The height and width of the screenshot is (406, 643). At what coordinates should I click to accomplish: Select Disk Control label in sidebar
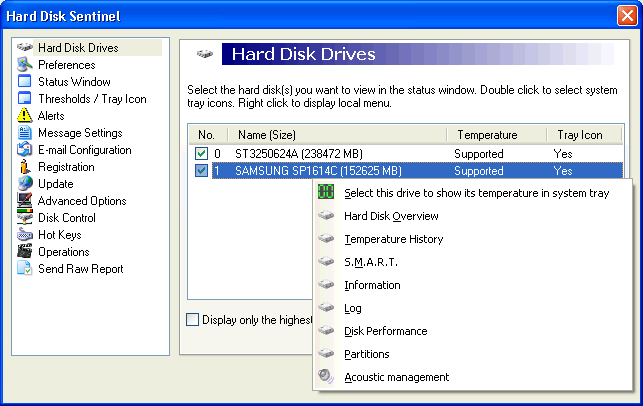point(67,218)
